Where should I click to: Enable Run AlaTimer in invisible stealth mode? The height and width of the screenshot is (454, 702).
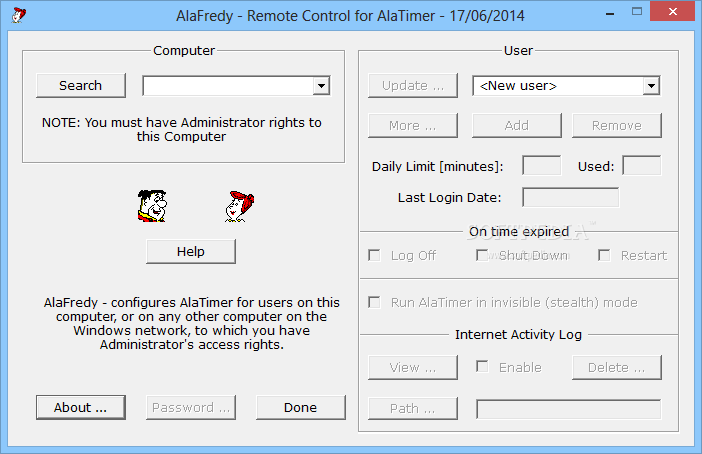(x=374, y=302)
